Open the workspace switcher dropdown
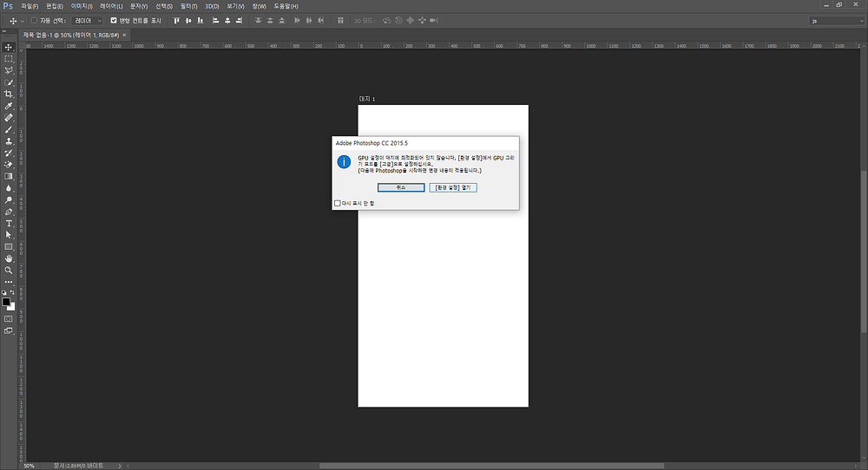 pyautogui.click(x=837, y=21)
